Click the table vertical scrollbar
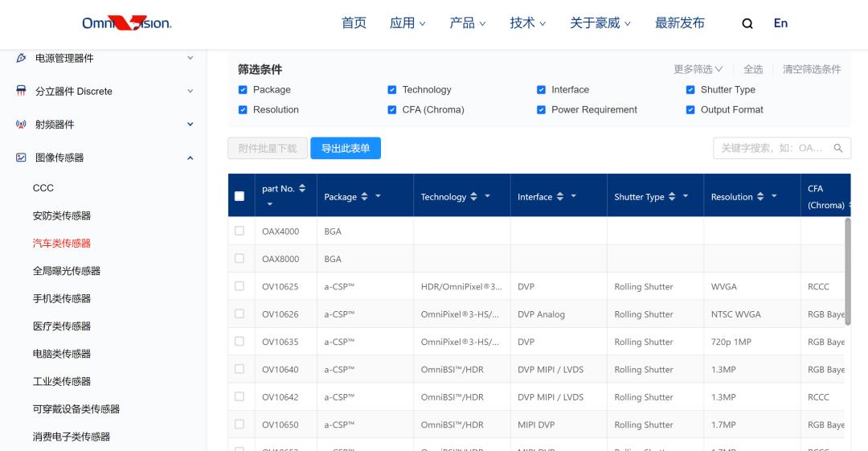 (846, 269)
